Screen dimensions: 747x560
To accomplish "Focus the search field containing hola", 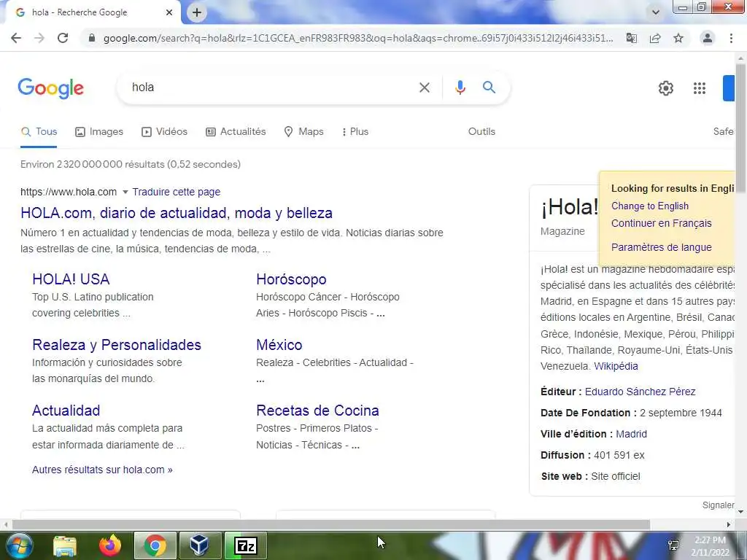I will pos(267,87).
